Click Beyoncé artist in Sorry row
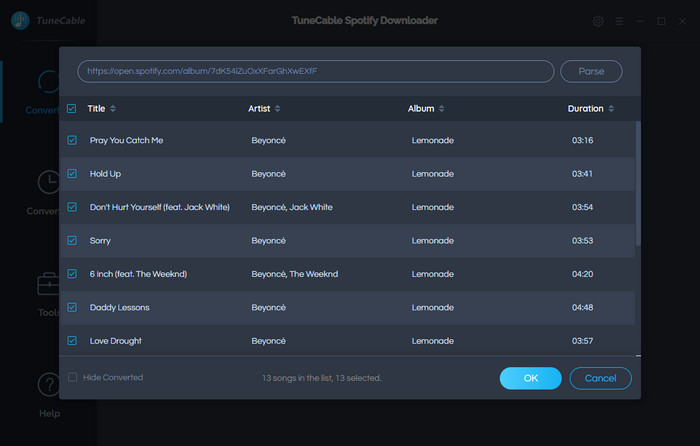Image resolution: width=700 pixels, height=446 pixels. click(268, 241)
